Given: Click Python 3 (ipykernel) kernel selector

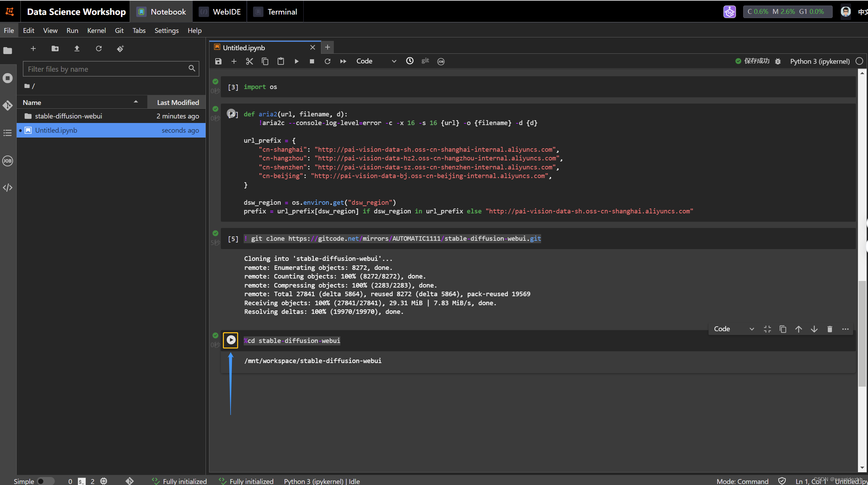Looking at the screenshot, I should click(820, 61).
